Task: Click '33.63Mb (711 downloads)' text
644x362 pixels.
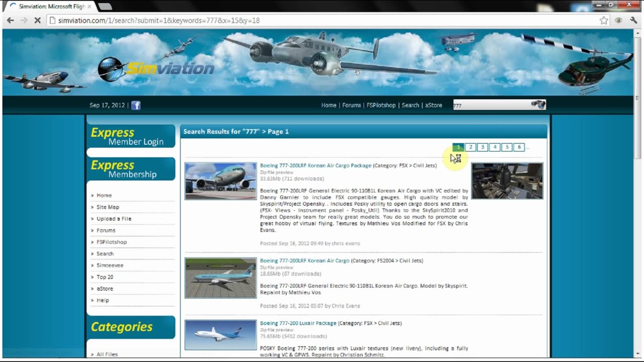Action: tap(292, 178)
